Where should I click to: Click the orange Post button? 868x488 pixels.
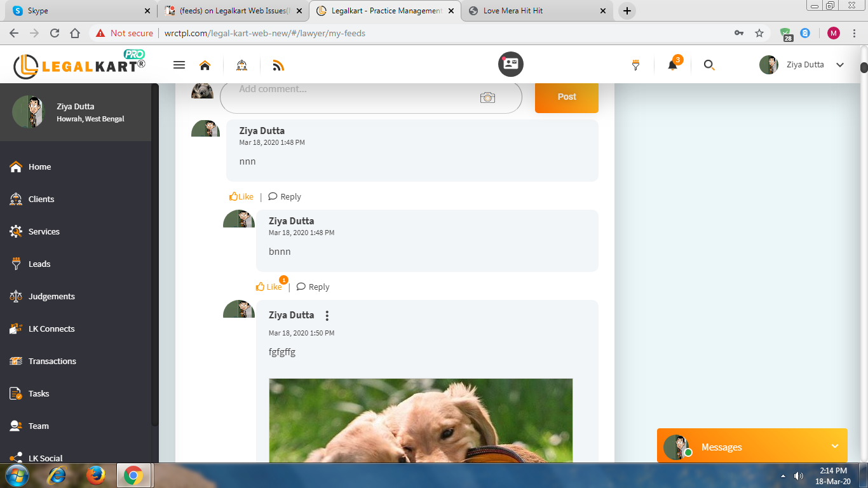click(566, 97)
